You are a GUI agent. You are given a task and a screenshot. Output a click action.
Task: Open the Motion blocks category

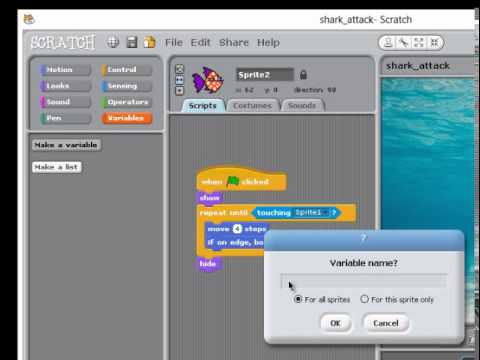click(65, 70)
